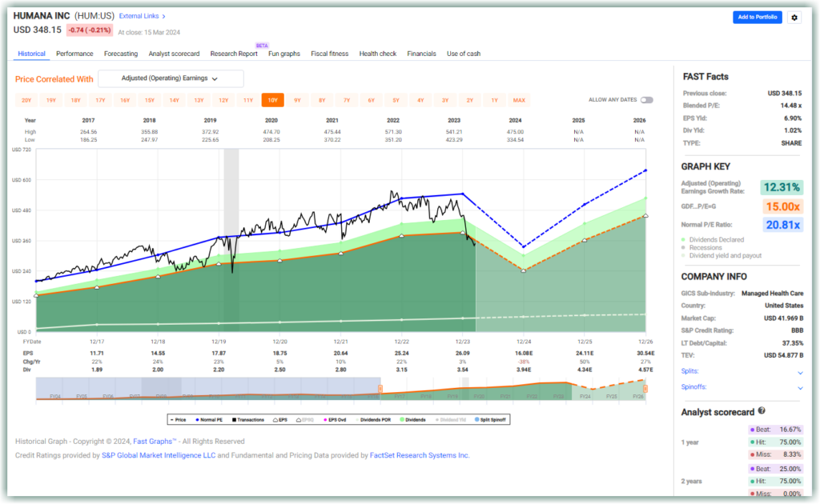The image size is (820, 504).
Task: Click the HUMANA INC company title
Action: coord(42,16)
